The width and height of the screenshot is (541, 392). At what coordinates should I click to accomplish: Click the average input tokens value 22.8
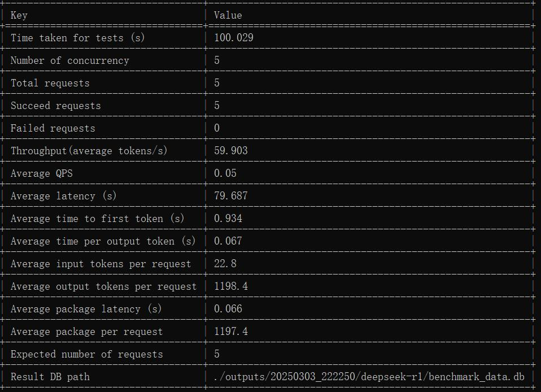click(225, 264)
